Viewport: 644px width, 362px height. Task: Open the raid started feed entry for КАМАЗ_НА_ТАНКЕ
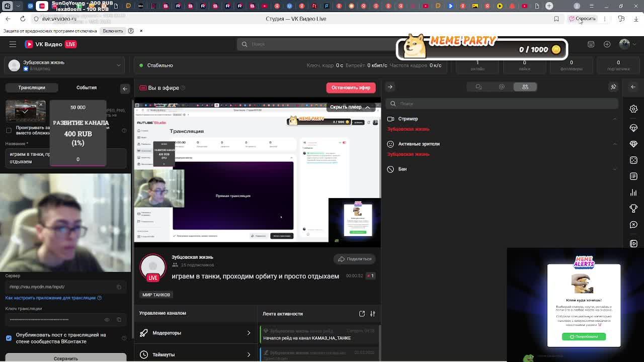point(319,335)
